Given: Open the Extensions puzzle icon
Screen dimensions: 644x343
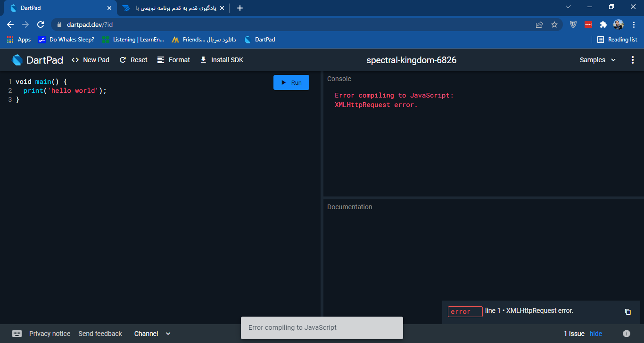Looking at the screenshot, I should point(603,24).
